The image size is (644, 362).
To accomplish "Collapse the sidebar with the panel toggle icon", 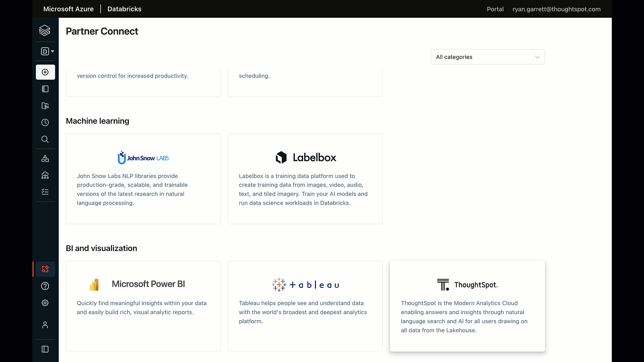I will tap(45, 349).
